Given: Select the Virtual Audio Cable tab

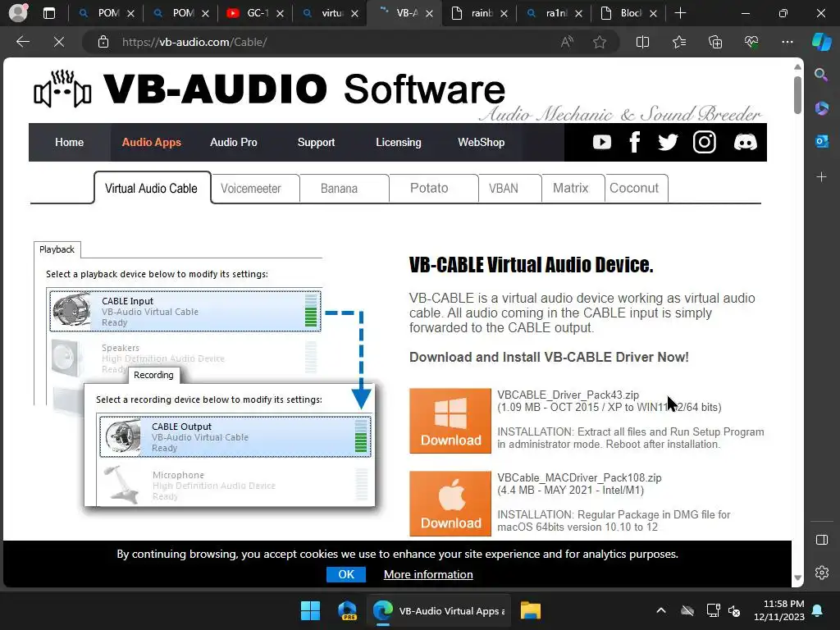Looking at the screenshot, I should [x=152, y=188].
